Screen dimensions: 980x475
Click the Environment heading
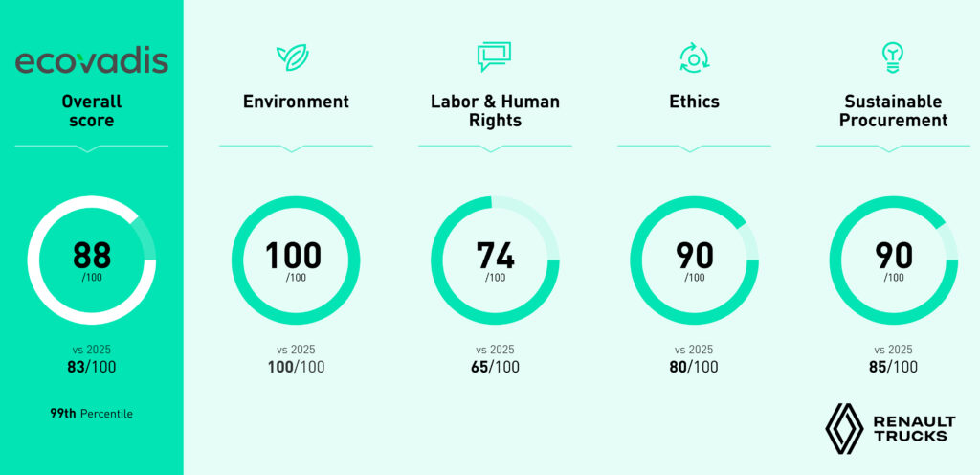297,102
